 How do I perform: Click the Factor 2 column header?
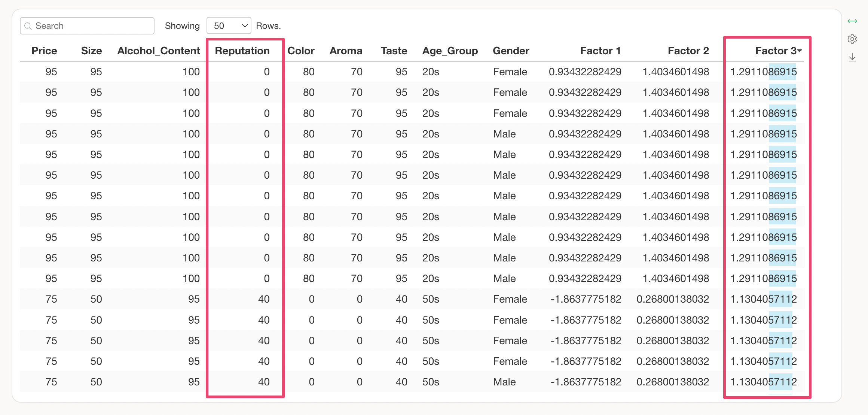click(688, 51)
